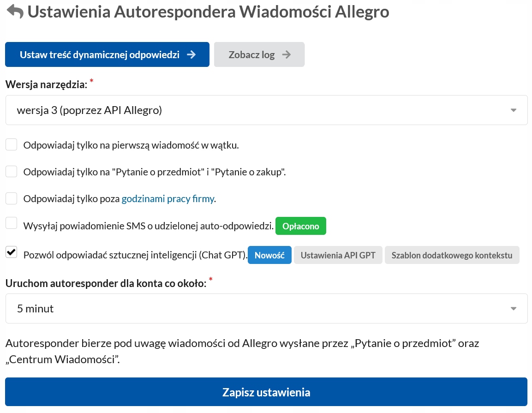Enable 'Wysyłaj powiadomienie SMS' checkbox

pyautogui.click(x=12, y=223)
